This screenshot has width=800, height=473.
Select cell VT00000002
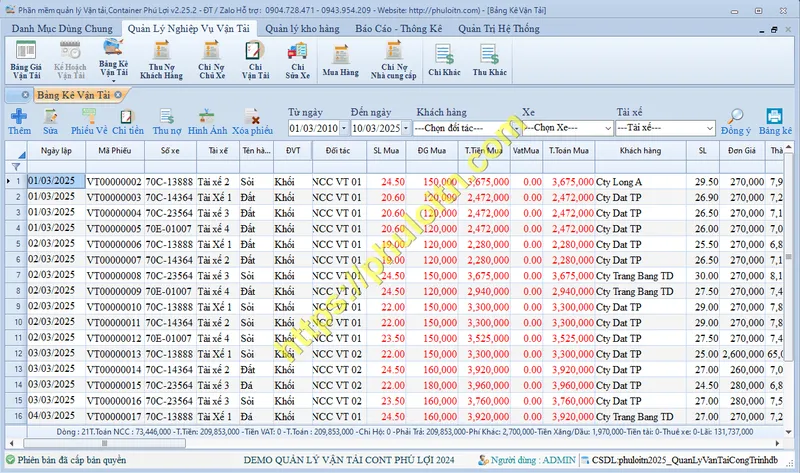tap(115, 182)
